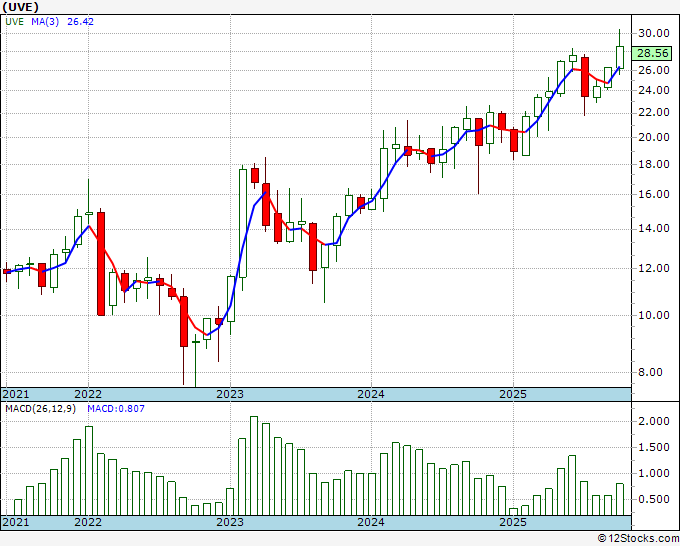Click the MA(3) indicator label
This screenshot has width=680, height=546.
coord(45,22)
